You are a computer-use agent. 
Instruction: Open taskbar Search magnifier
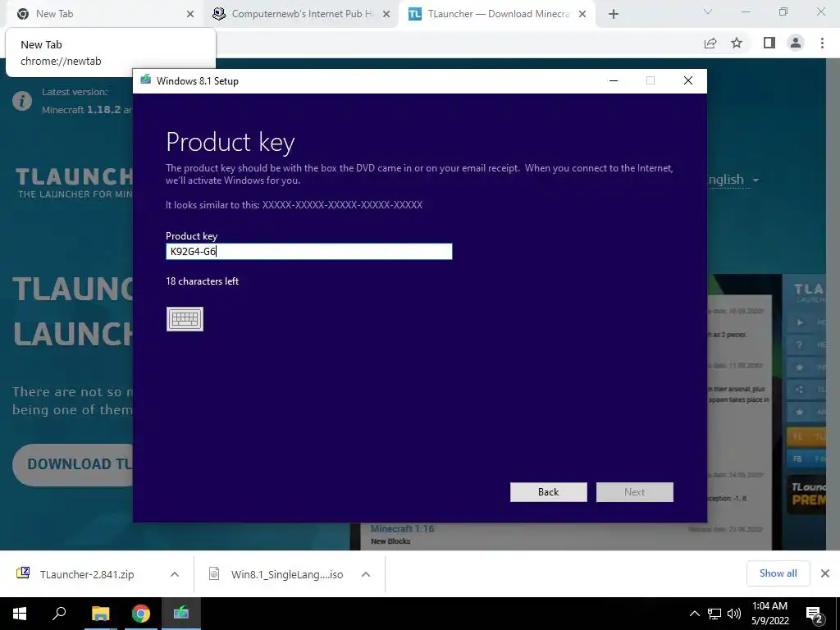pos(59,614)
